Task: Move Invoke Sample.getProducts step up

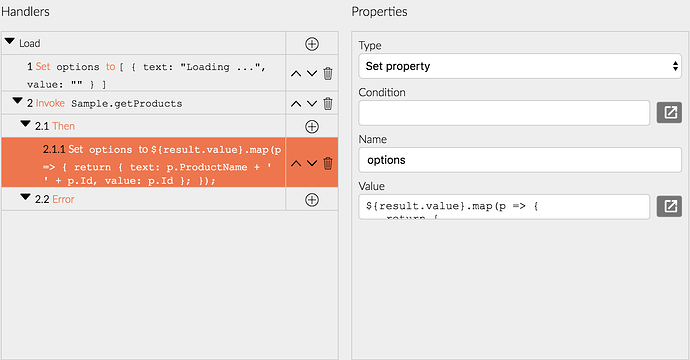Action: (296, 104)
